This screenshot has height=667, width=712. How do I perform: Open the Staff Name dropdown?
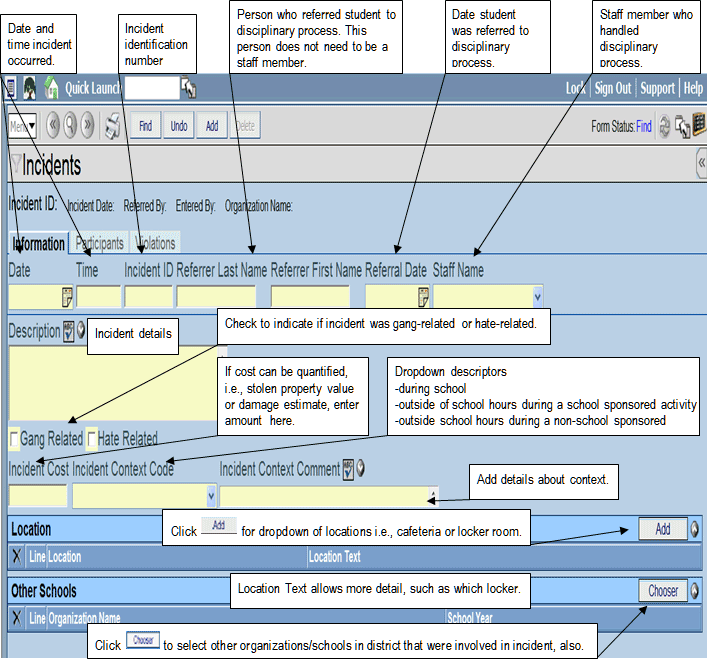538,297
